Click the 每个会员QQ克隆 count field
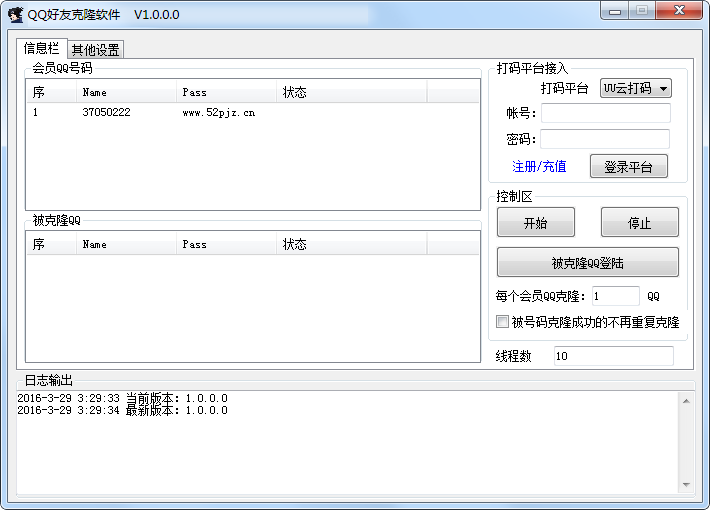Image resolution: width=710 pixels, height=510 pixels. point(614,296)
